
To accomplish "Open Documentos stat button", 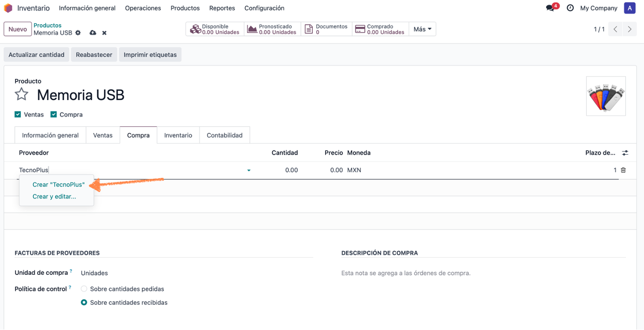I will click(x=326, y=29).
